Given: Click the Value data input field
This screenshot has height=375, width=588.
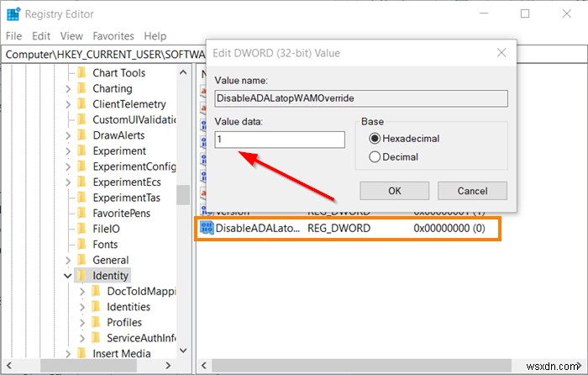Looking at the screenshot, I should (280, 140).
